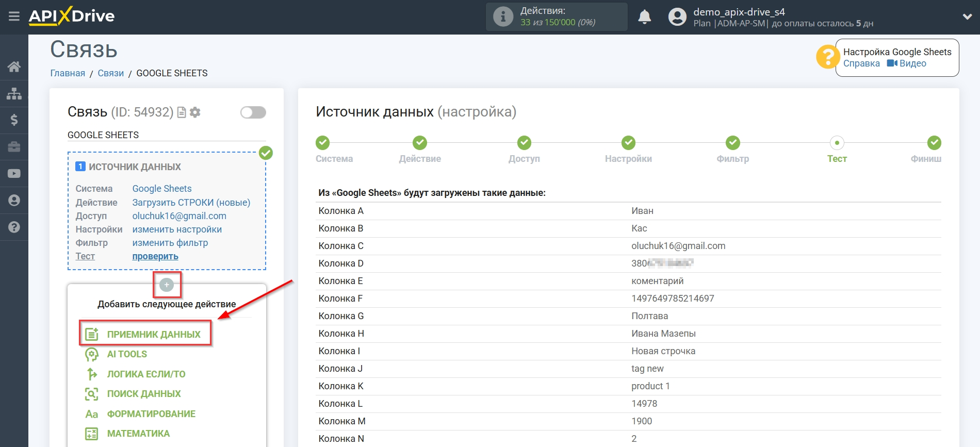
Task: Click oluchuk16@gmail.com access link
Action: (179, 216)
